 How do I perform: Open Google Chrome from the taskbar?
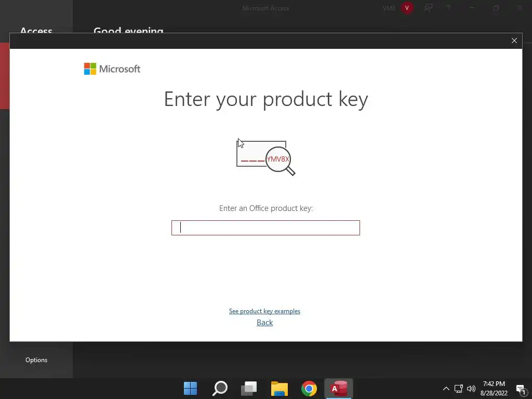[309, 389]
